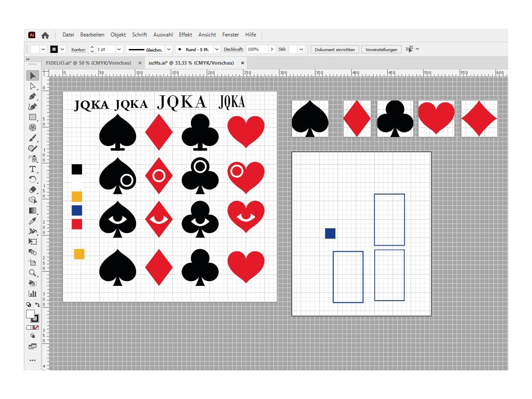This screenshot has height=399, width=532.
Task: Adjust the Kontur stroke weight stepper
Action: 92,49
